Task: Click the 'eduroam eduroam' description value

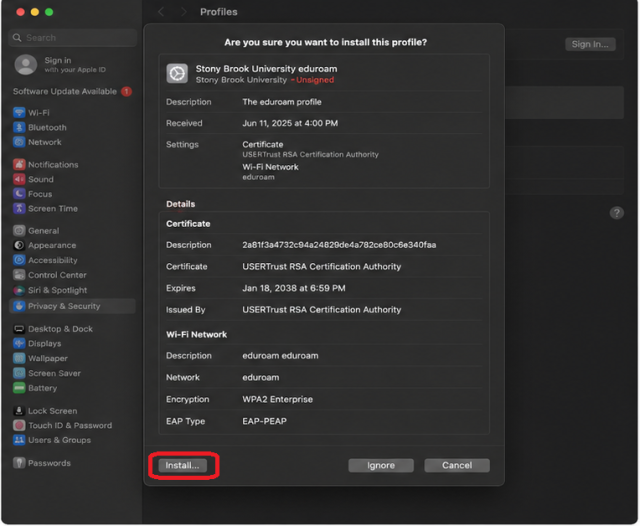Action: coord(280,355)
